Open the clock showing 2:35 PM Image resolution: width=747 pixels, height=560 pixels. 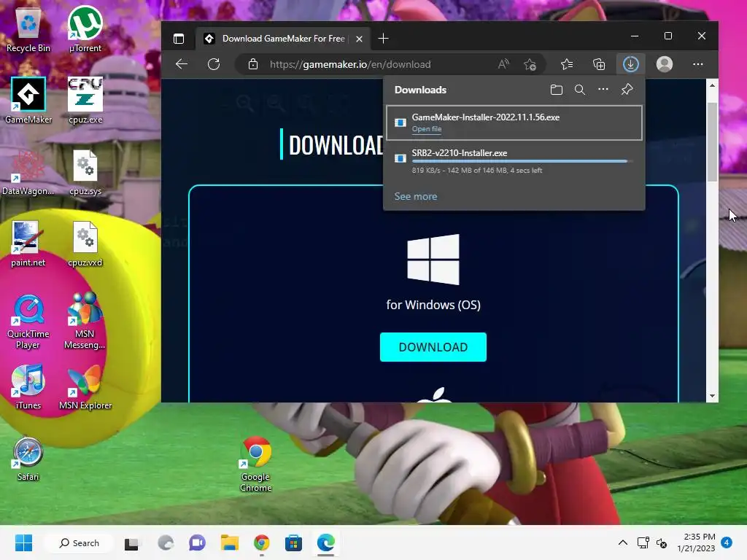[x=697, y=542]
